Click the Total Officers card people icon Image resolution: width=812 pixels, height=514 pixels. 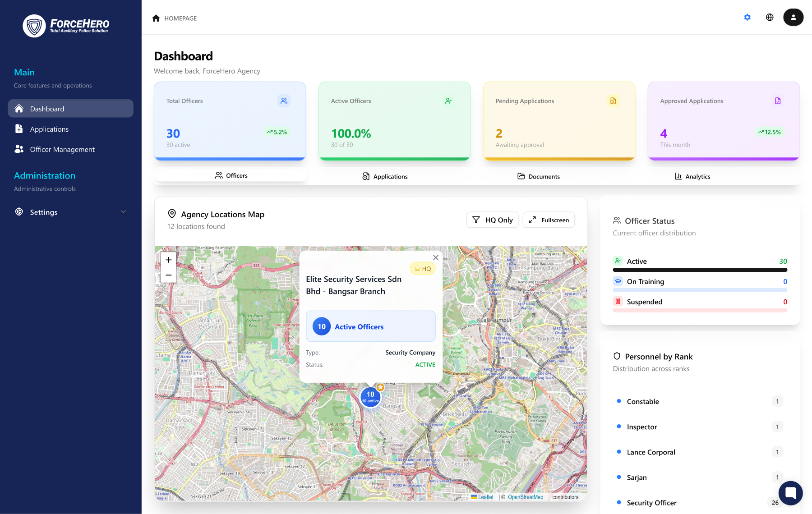(284, 101)
